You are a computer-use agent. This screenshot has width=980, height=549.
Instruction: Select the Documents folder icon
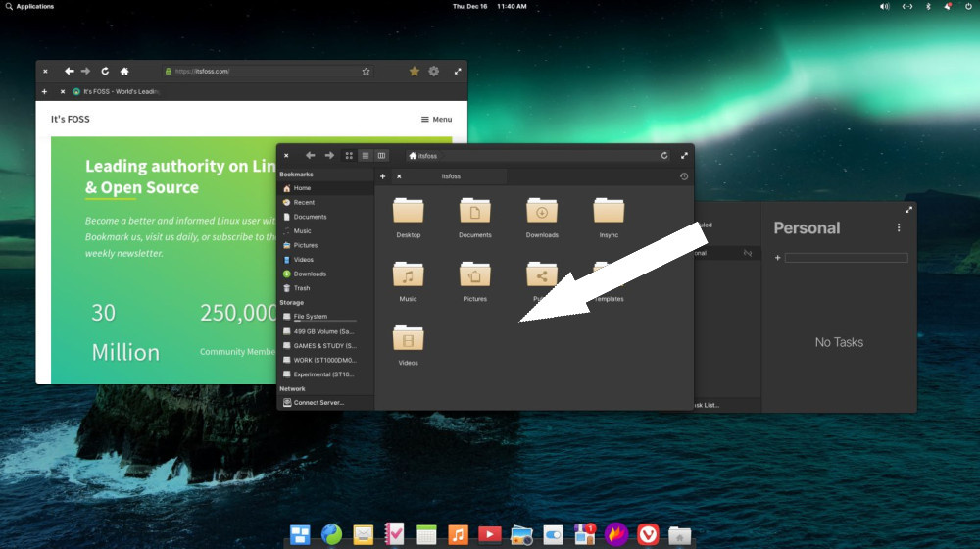[475, 211]
